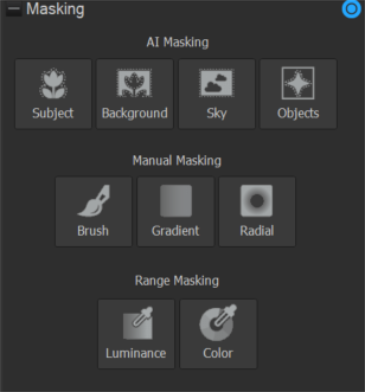Toggle the blue Masking panel enable circle
Image resolution: width=365 pixels, height=392 pixels.
pyautogui.click(x=351, y=9)
